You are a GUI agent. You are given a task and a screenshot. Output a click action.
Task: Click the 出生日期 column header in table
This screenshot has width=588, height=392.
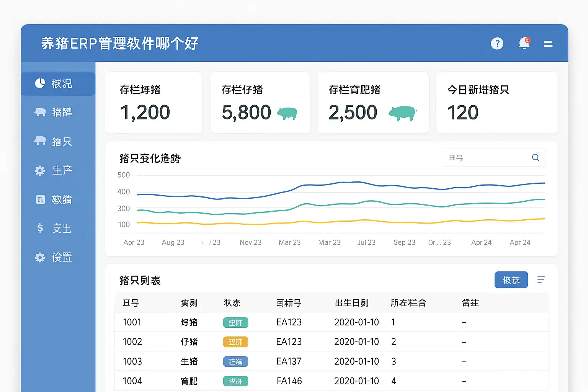click(x=351, y=303)
